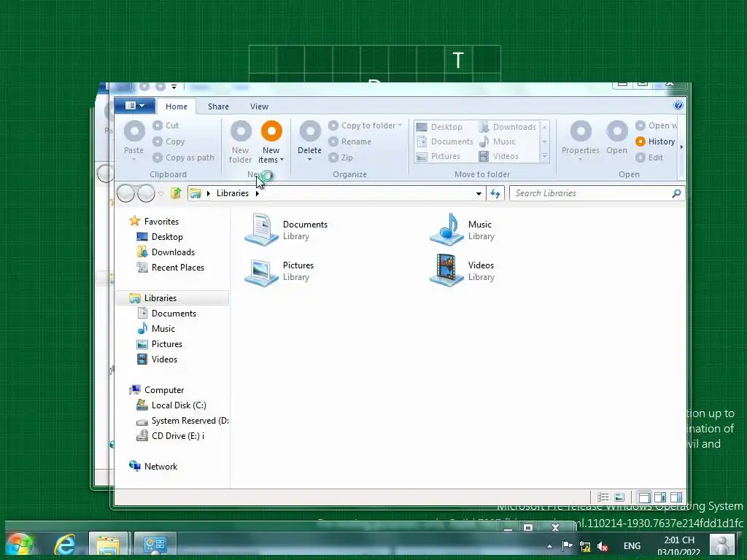Open Desktop under Favorites
Image resolution: width=747 pixels, height=560 pixels.
click(x=160, y=237)
